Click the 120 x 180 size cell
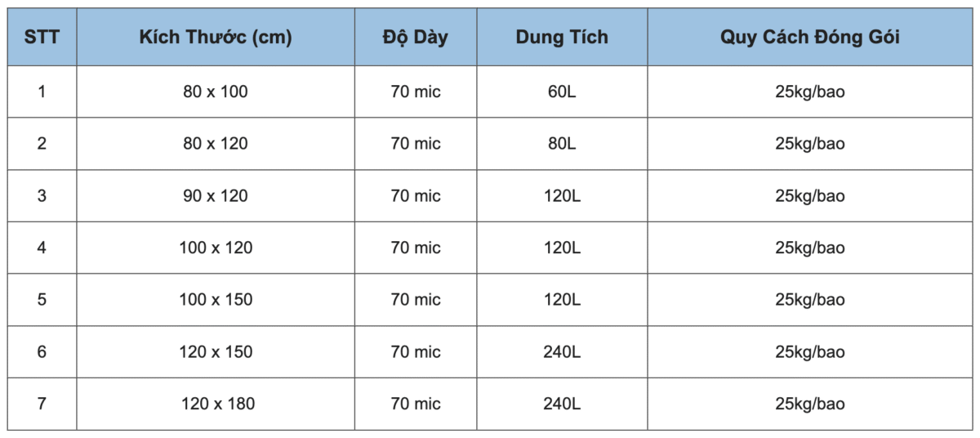980x438 pixels. (217, 404)
